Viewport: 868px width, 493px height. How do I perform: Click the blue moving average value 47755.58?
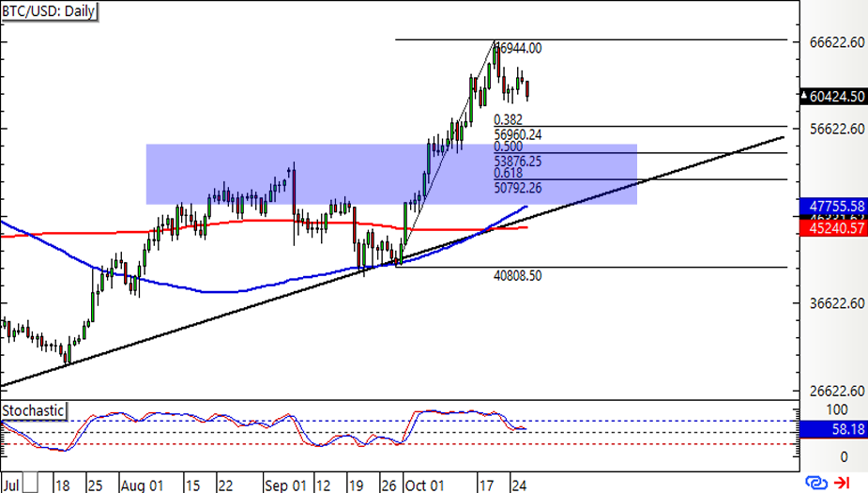pos(833,207)
